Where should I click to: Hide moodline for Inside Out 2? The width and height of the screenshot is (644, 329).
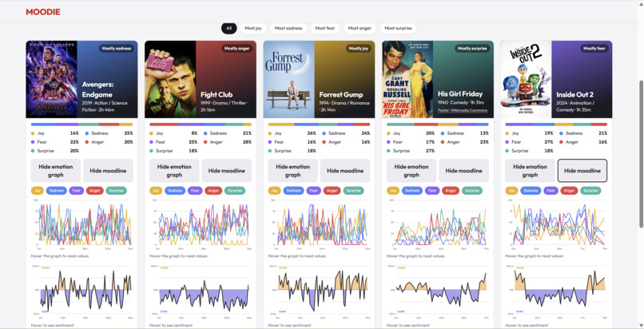[582, 171]
